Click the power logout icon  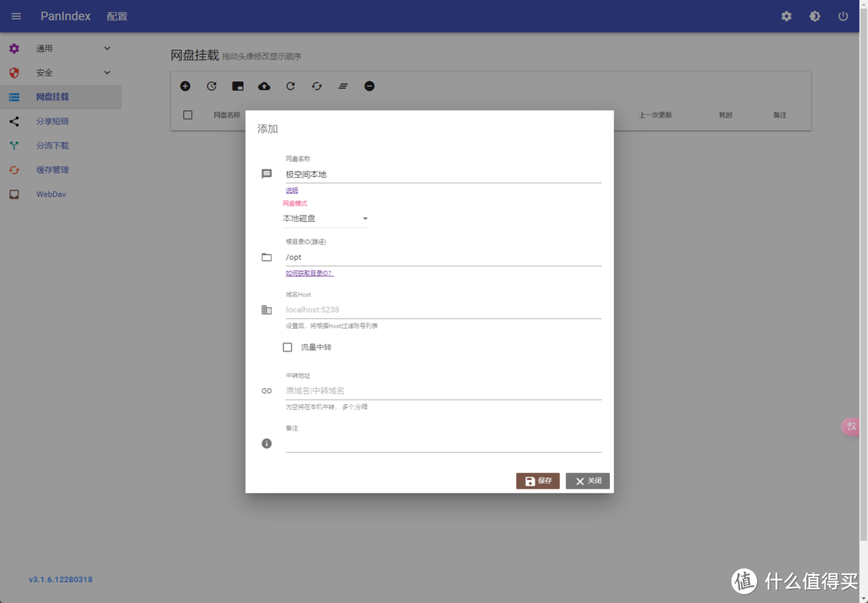pyautogui.click(x=842, y=16)
